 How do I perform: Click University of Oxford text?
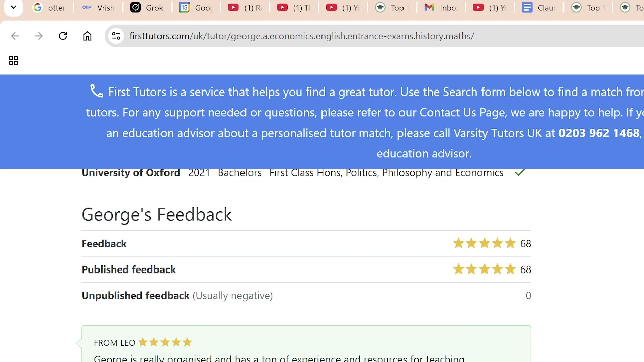point(130,172)
